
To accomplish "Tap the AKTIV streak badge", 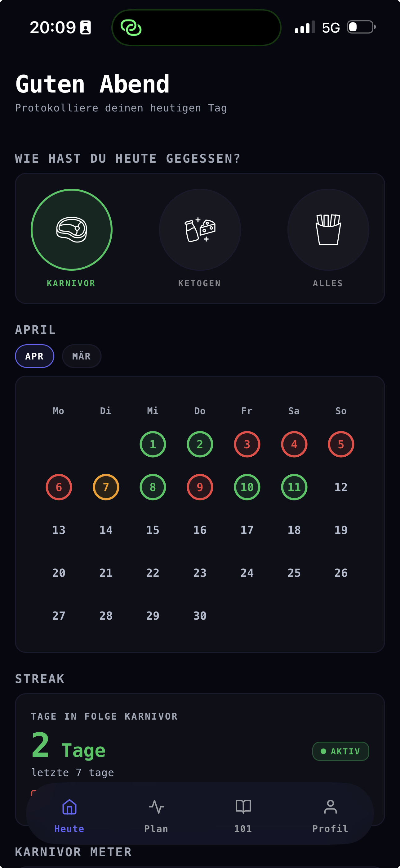I will tap(340, 751).
